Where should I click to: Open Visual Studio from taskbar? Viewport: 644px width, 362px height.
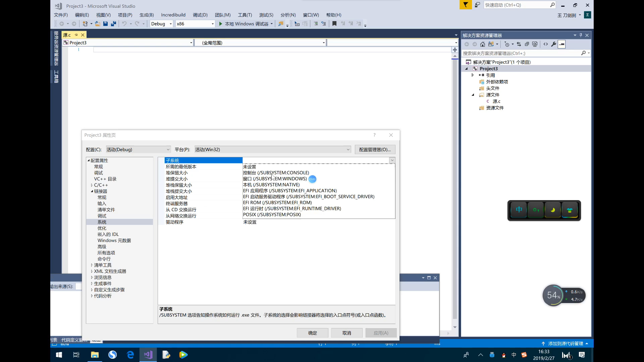click(x=148, y=355)
